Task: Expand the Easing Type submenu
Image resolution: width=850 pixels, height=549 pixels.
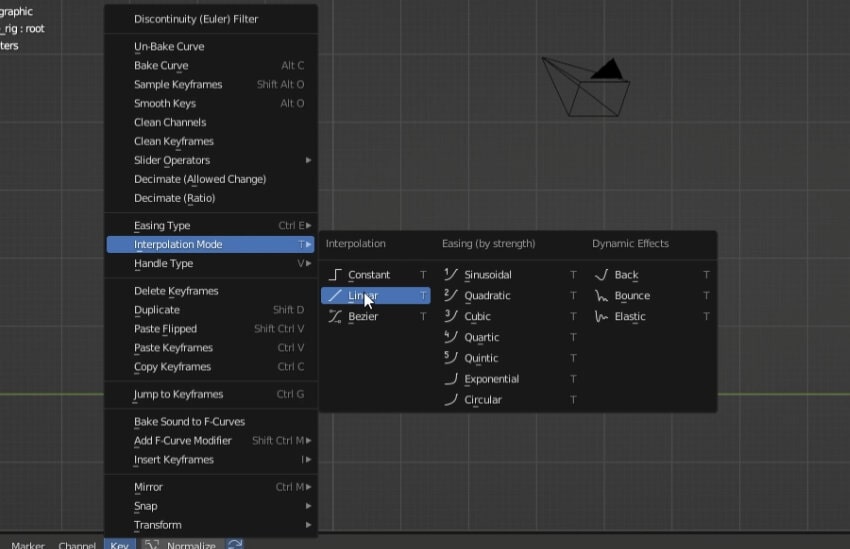Action: tap(211, 225)
